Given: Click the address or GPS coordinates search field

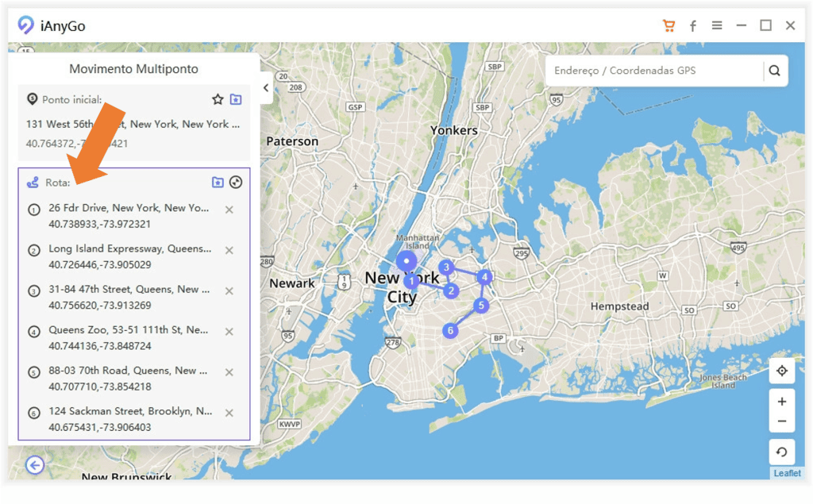Looking at the screenshot, I should [x=653, y=71].
